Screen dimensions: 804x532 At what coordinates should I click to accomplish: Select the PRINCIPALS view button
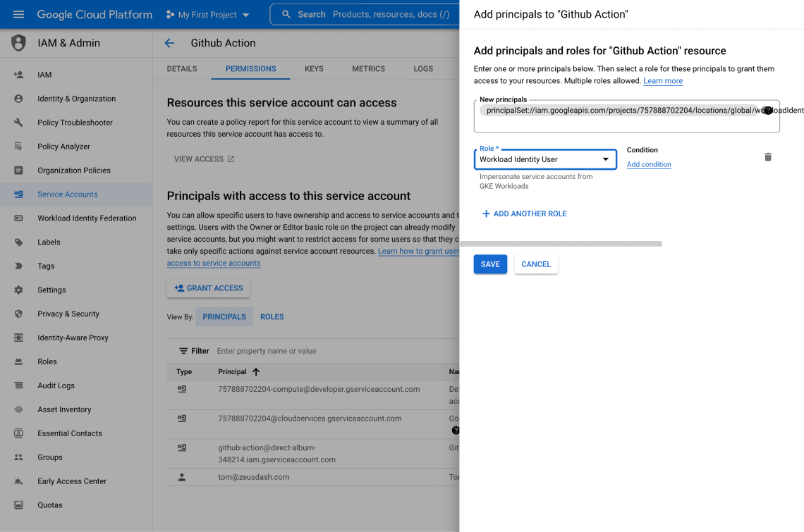[x=224, y=316]
